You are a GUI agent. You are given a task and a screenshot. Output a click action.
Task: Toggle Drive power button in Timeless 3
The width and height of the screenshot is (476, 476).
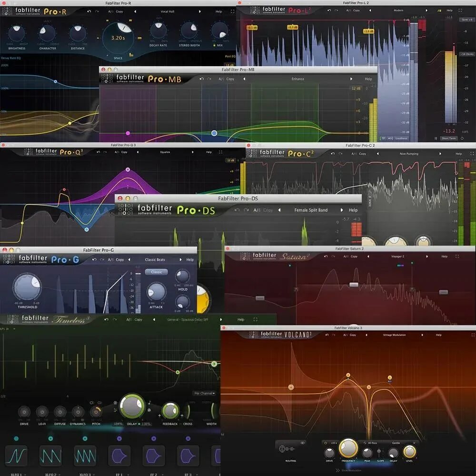point(24,412)
